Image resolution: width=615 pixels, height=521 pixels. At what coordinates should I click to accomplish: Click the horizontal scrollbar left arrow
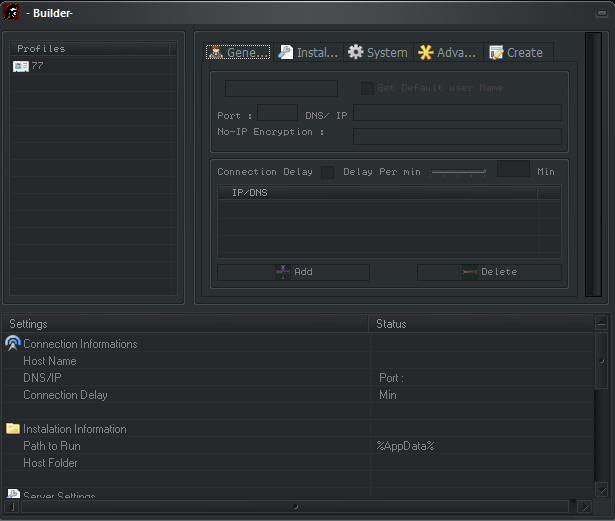click(x=12, y=506)
